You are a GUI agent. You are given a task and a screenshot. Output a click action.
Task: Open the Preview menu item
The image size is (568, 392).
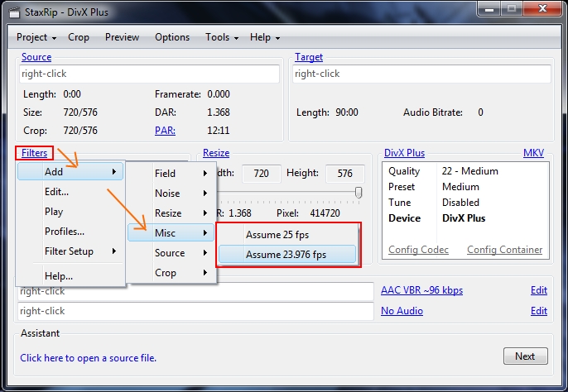[x=122, y=37]
